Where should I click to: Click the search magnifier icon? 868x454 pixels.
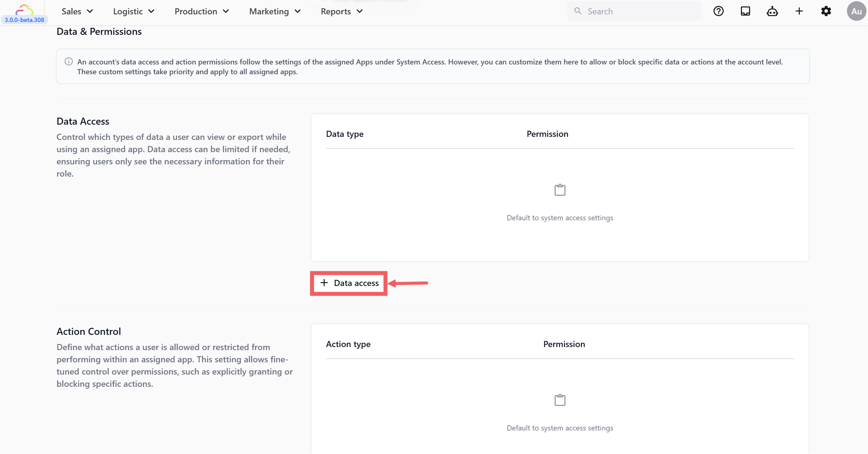tap(578, 11)
